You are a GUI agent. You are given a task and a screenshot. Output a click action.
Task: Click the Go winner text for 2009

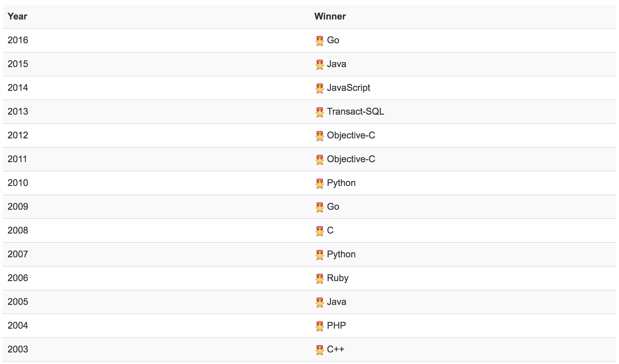coord(333,207)
